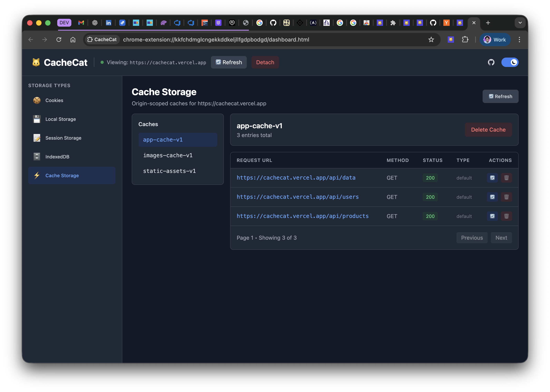Refresh the api/users cache entry

click(x=492, y=197)
